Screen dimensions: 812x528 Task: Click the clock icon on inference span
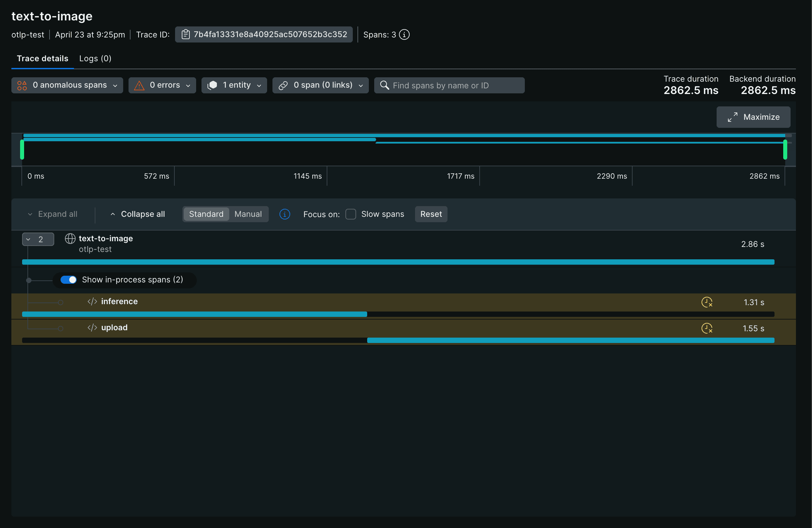click(707, 302)
